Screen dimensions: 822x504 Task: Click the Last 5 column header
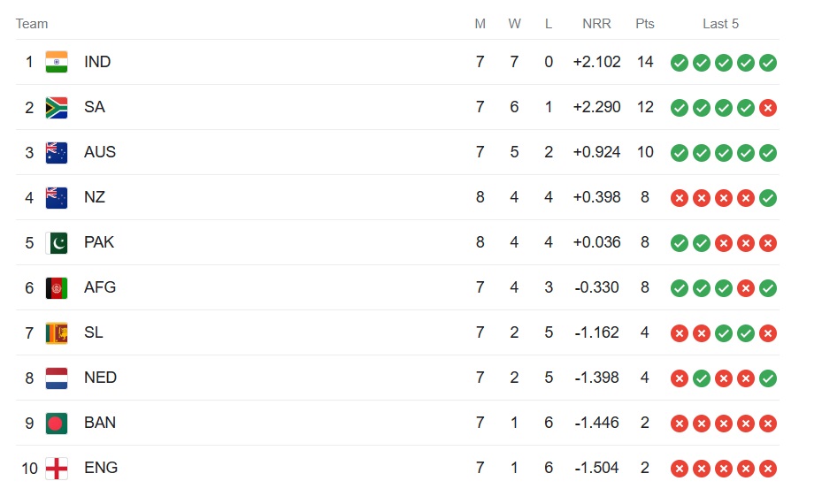pyautogui.click(x=720, y=24)
